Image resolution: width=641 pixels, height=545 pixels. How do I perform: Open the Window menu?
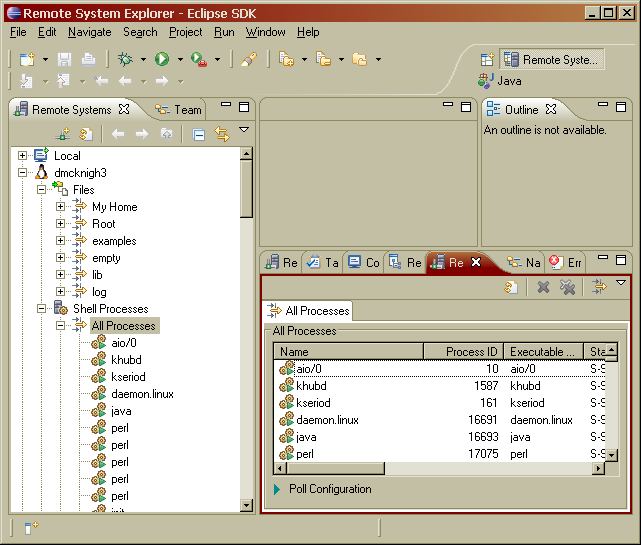coord(265,32)
